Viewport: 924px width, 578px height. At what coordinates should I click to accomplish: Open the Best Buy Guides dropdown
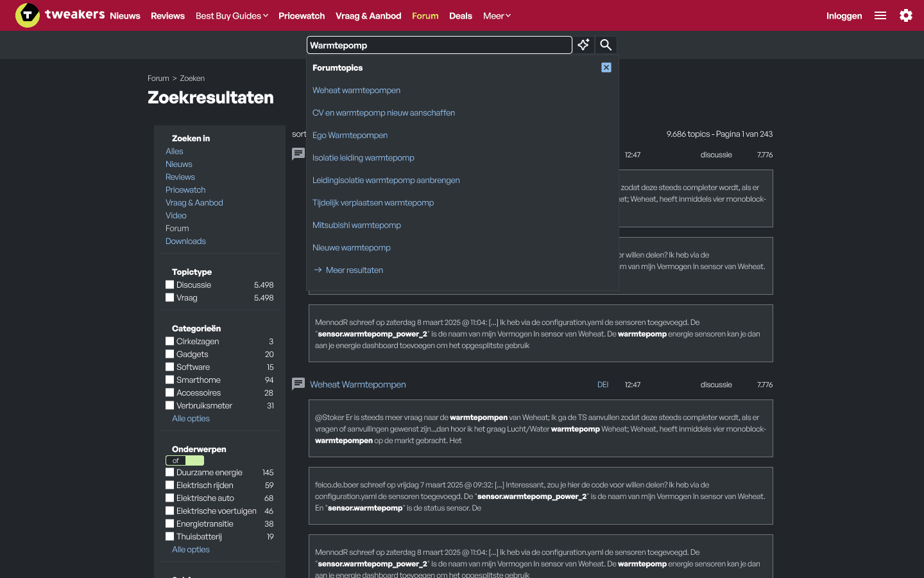(x=232, y=15)
